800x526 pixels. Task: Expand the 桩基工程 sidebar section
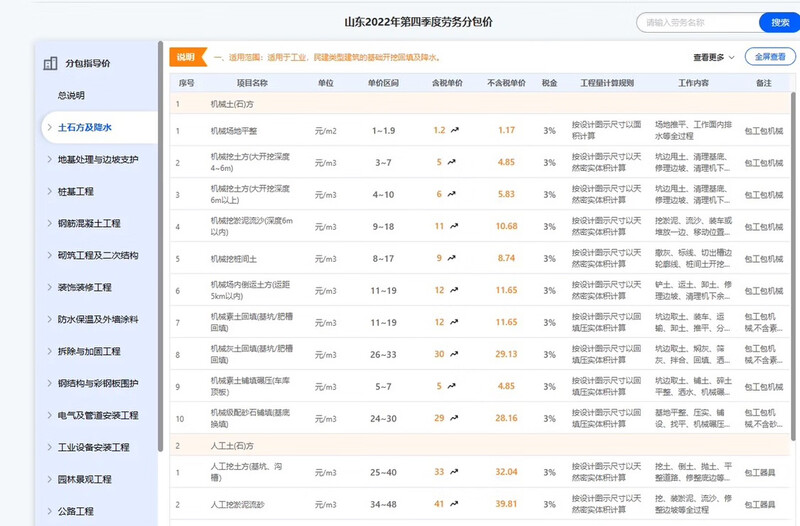click(75, 191)
